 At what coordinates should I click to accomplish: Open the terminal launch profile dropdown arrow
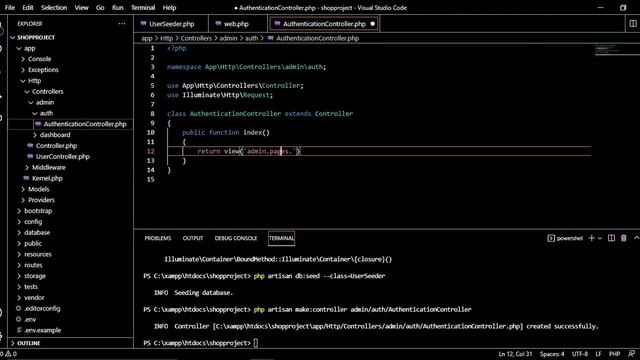600,238
